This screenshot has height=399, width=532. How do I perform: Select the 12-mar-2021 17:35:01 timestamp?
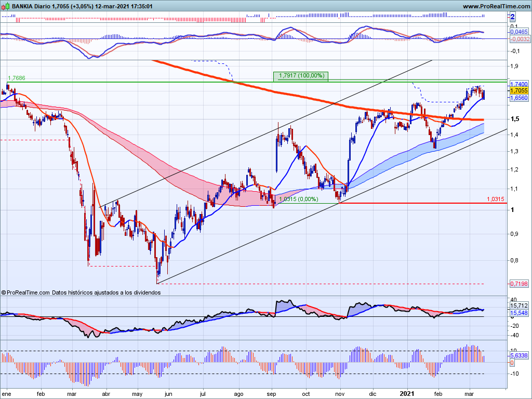point(124,6)
